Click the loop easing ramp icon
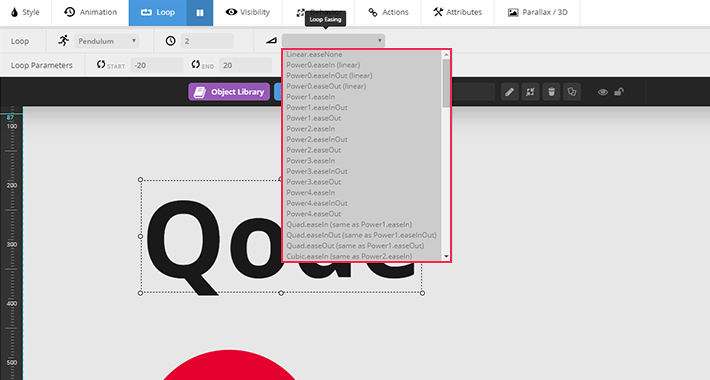This screenshot has width=710, height=380. click(271, 41)
